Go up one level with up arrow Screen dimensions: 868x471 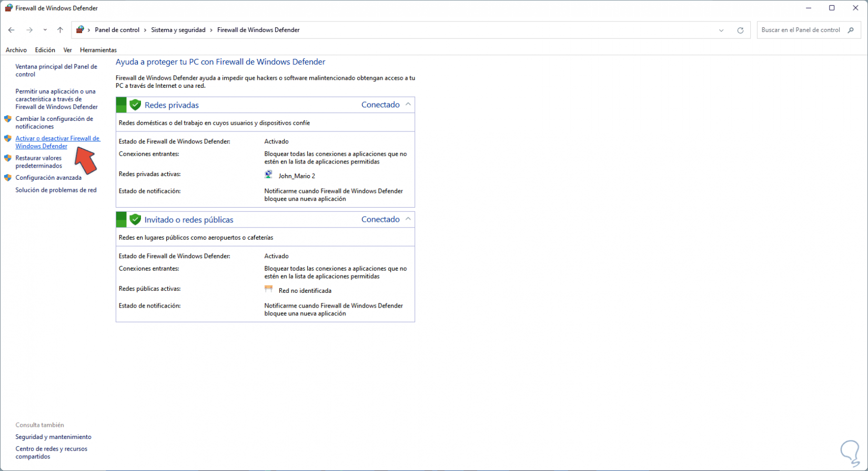(60, 30)
